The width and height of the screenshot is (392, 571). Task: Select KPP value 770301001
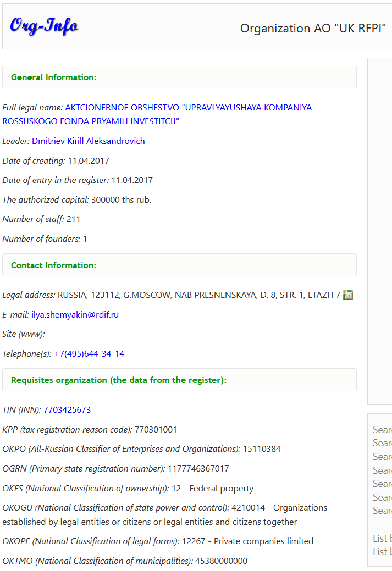pos(156,429)
